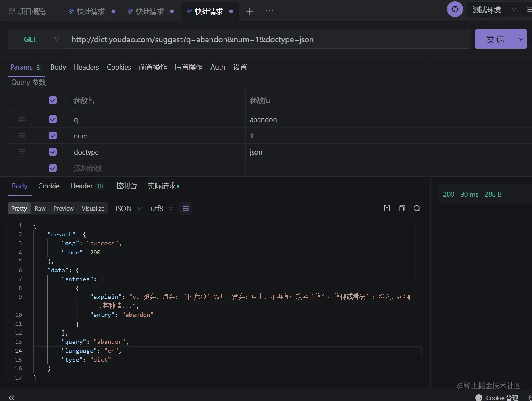Search within the response using magnifier icon
The width and height of the screenshot is (532, 401).
click(417, 208)
